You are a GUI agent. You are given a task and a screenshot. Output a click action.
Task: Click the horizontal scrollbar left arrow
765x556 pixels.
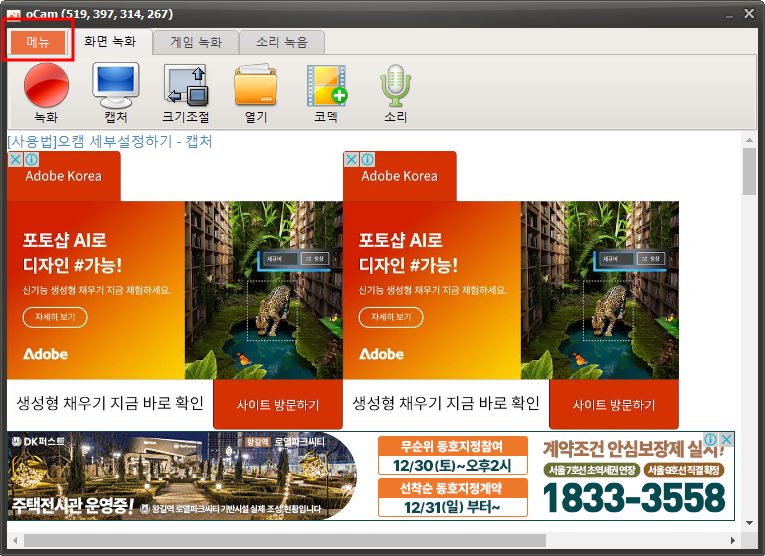click(15, 540)
